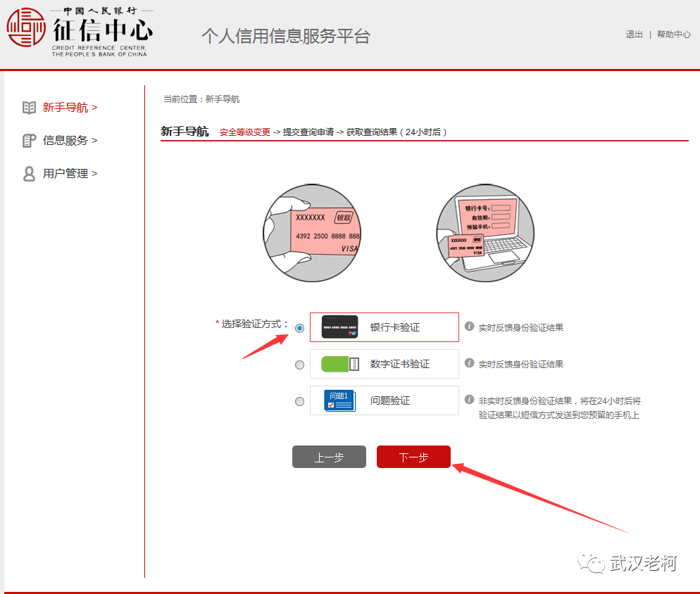Click the green certificate icon in 数字证书验证
The image size is (700, 594).
click(340, 364)
